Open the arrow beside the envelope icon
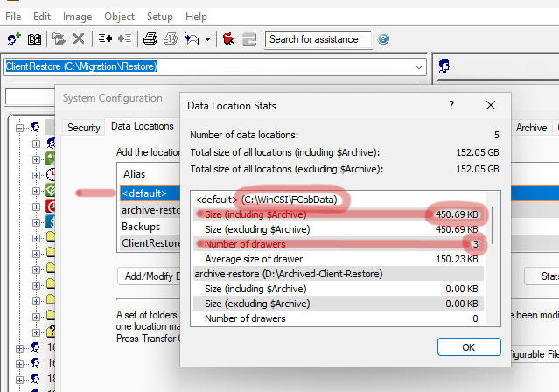Screen dimensions: 559x392 coord(208,39)
